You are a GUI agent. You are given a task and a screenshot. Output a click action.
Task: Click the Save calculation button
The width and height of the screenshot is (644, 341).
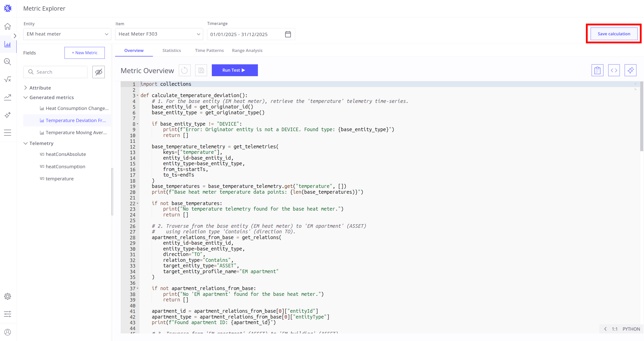[x=614, y=34]
